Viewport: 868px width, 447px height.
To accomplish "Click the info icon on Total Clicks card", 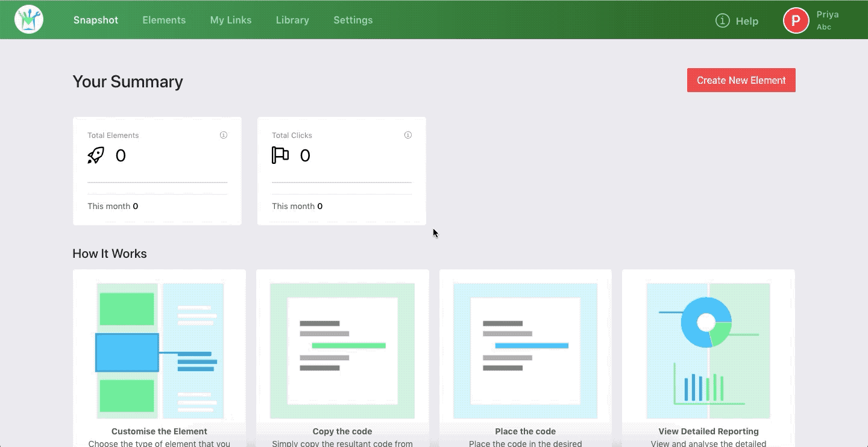I will [407, 135].
